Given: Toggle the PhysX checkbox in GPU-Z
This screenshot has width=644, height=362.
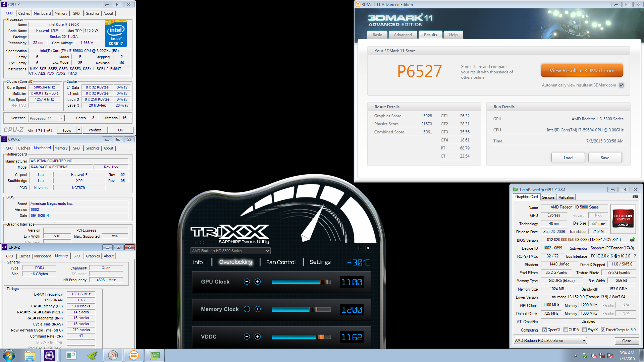Looking at the screenshot, I should (584, 330).
